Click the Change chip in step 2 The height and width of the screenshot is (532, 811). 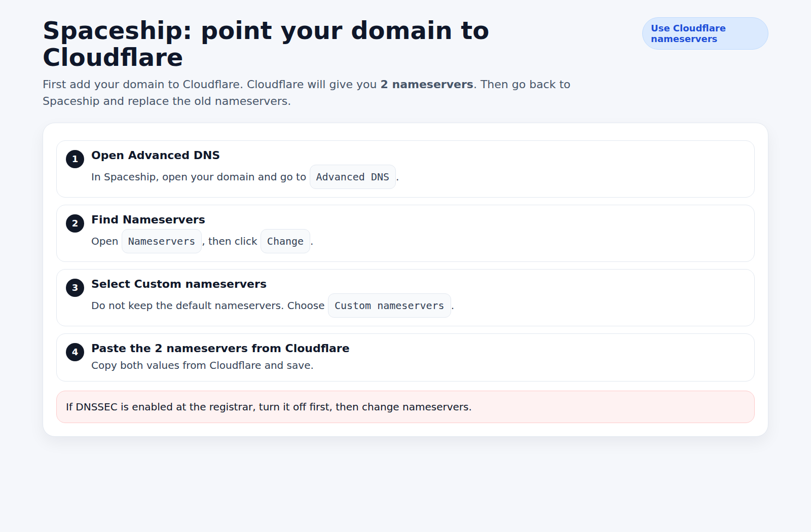coord(285,241)
